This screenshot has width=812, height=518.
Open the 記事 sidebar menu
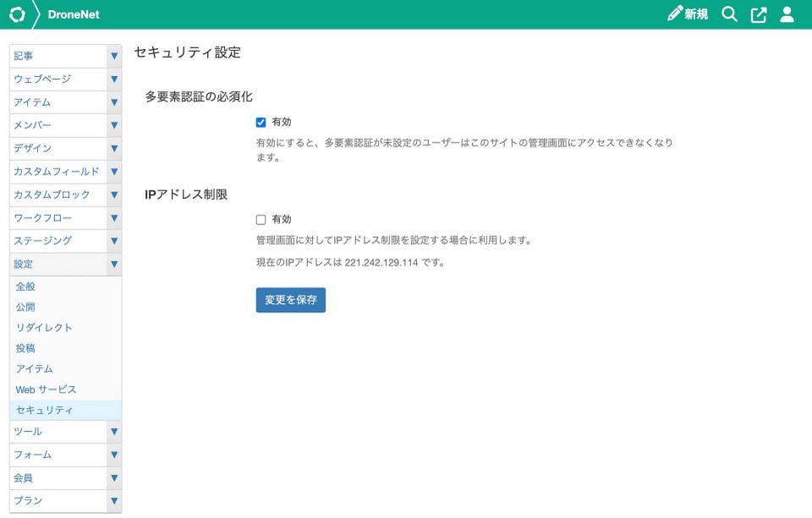58,56
